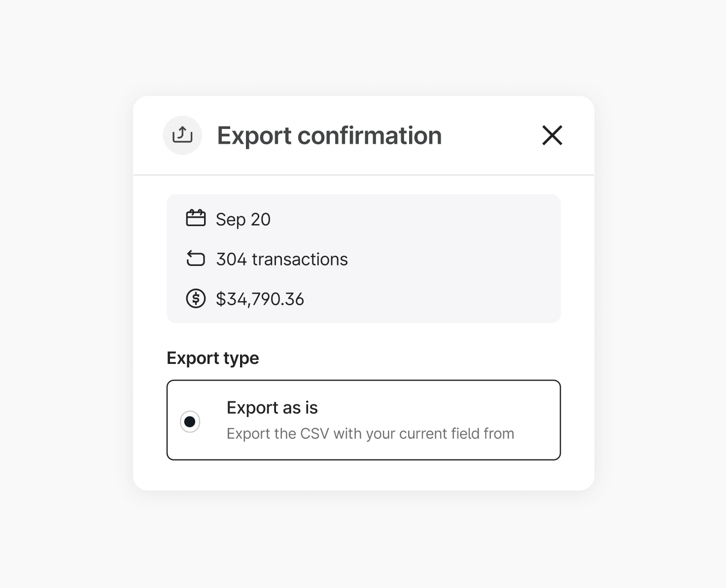726x588 pixels.
Task: Click the 304 transactions label
Action: (282, 260)
